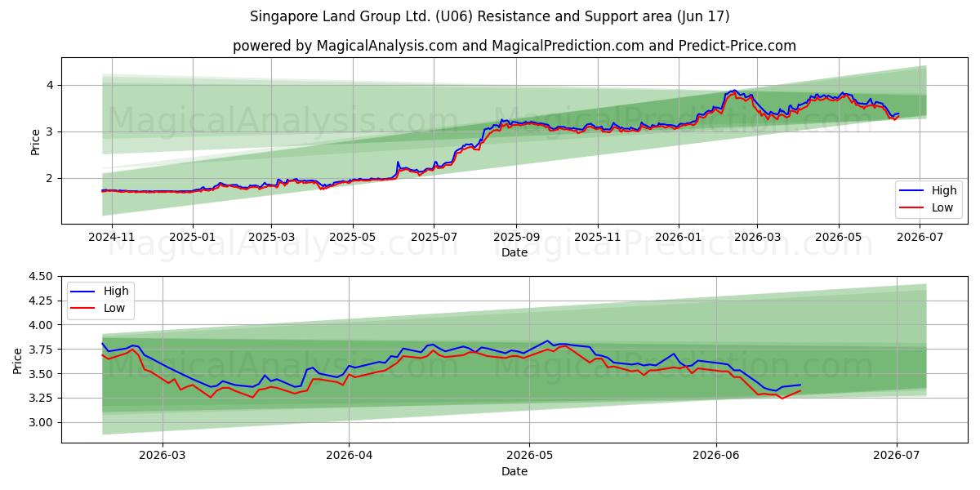This screenshot has height=490, width=980.
Task: Click the top chart price tick '4'
Action: [x=50, y=85]
